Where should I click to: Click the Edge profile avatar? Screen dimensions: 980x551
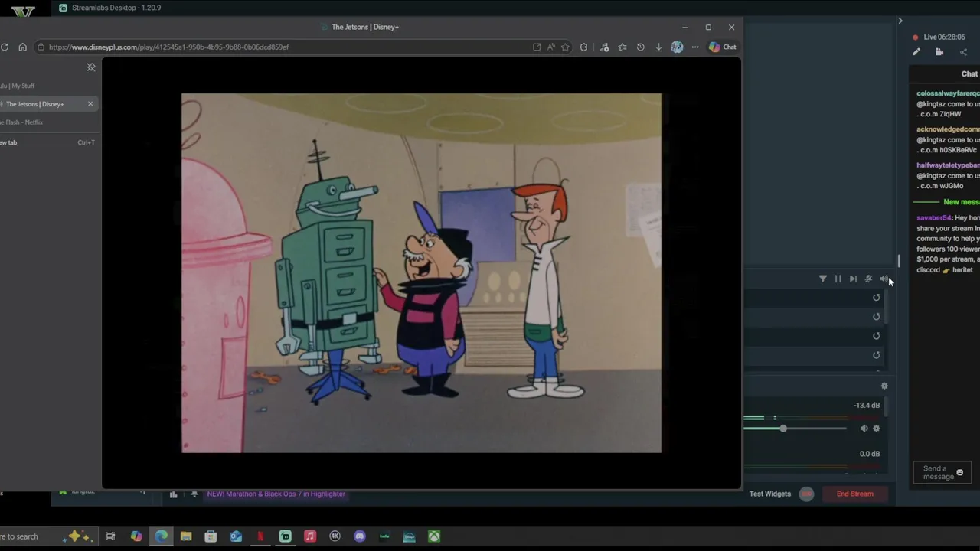[677, 47]
